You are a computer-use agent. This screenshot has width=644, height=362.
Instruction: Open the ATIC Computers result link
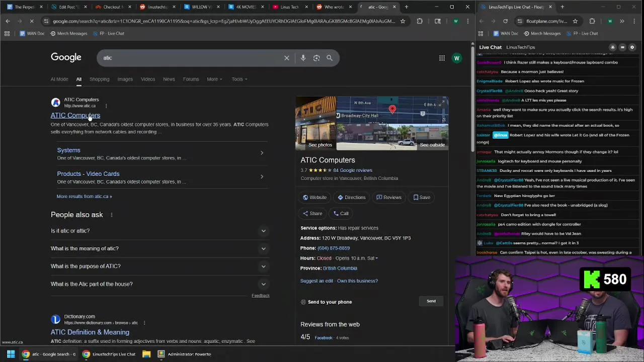[x=75, y=116]
